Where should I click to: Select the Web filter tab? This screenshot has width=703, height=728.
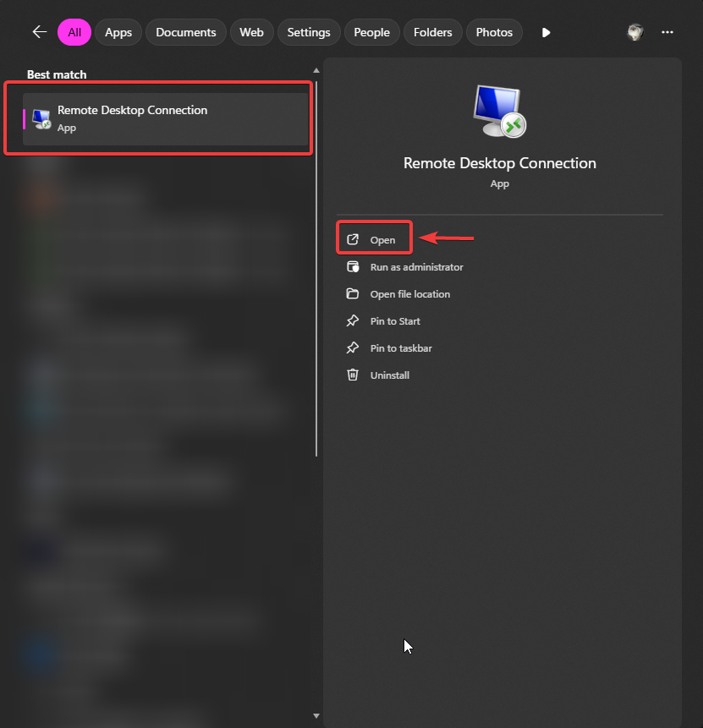tap(251, 32)
